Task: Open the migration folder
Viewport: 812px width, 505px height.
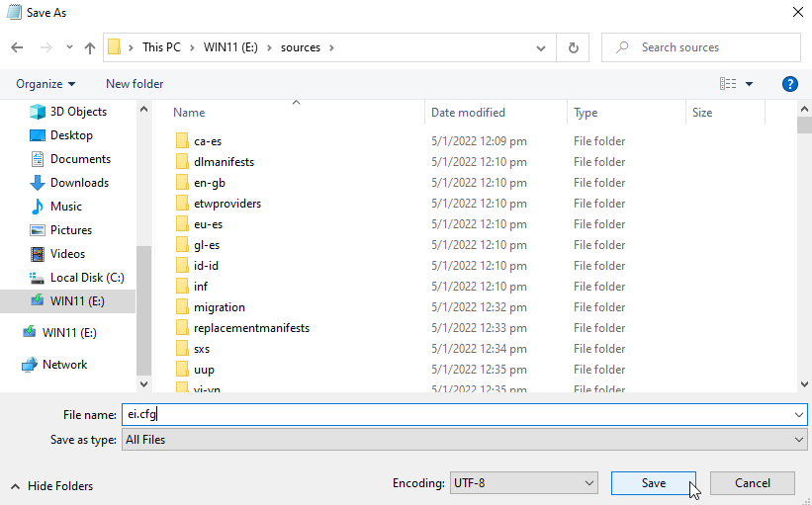Action: coord(219,307)
